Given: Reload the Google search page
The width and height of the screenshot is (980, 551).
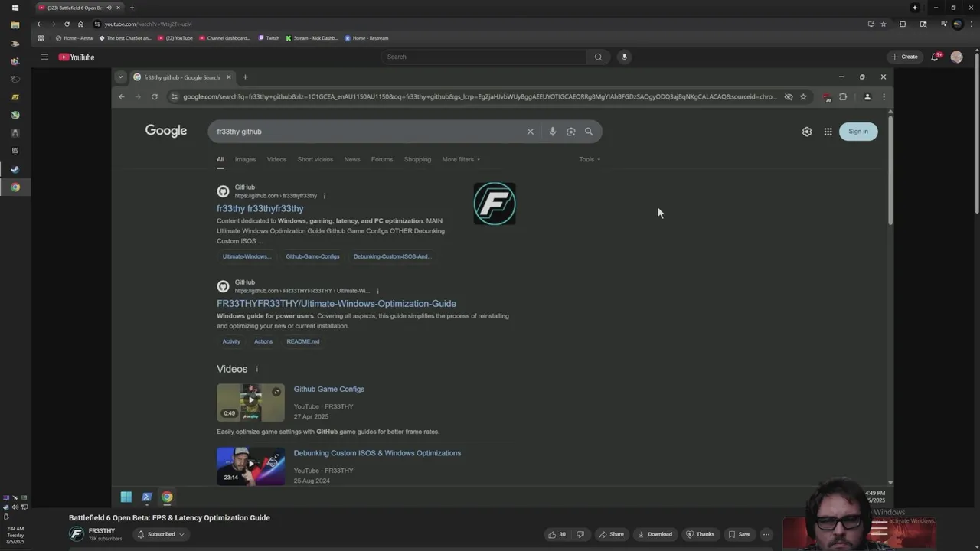Looking at the screenshot, I should point(154,97).
